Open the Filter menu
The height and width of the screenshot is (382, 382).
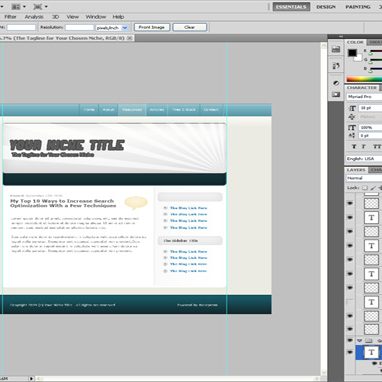(x=10, y=17)
